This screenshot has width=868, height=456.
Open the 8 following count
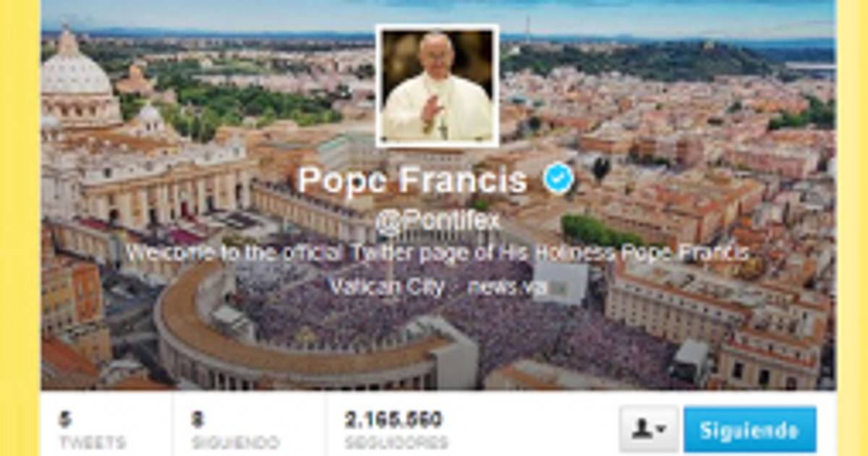click(198, 420)
